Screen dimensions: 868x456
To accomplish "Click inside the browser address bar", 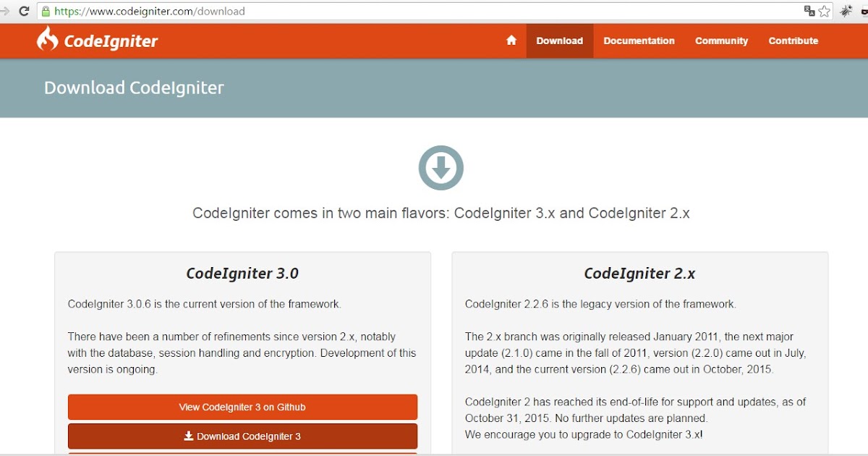I will [x=289, y=11].
